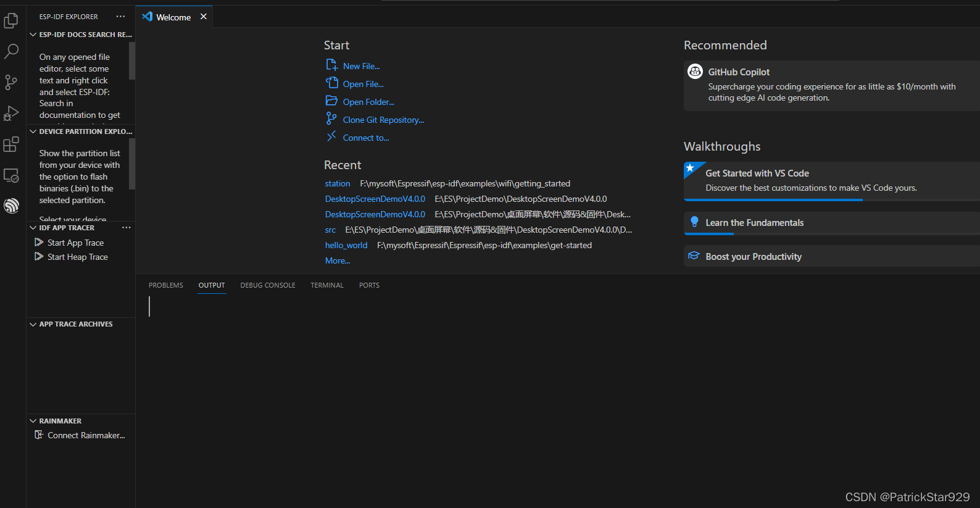Open recent project hello_world
This screenshot has height=508, width=980.
pyautogui.click(x=346, y=245)
